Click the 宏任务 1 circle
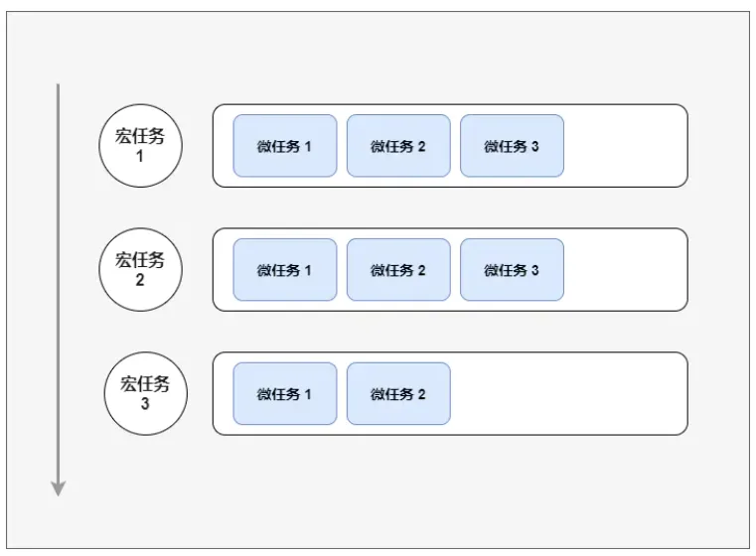 click(141, 146)
